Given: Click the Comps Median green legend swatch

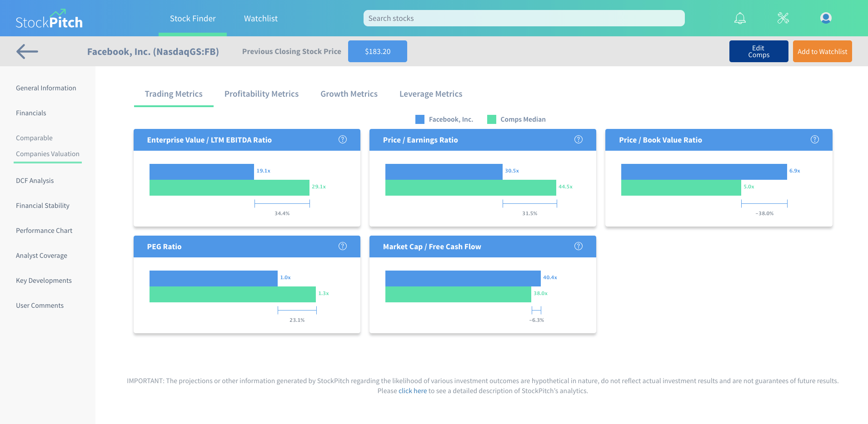Looking at the screenshot, I should click(491, 119).
